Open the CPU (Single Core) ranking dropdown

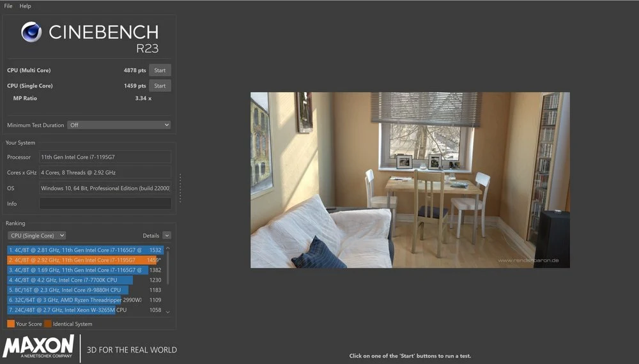coord(36,236)
